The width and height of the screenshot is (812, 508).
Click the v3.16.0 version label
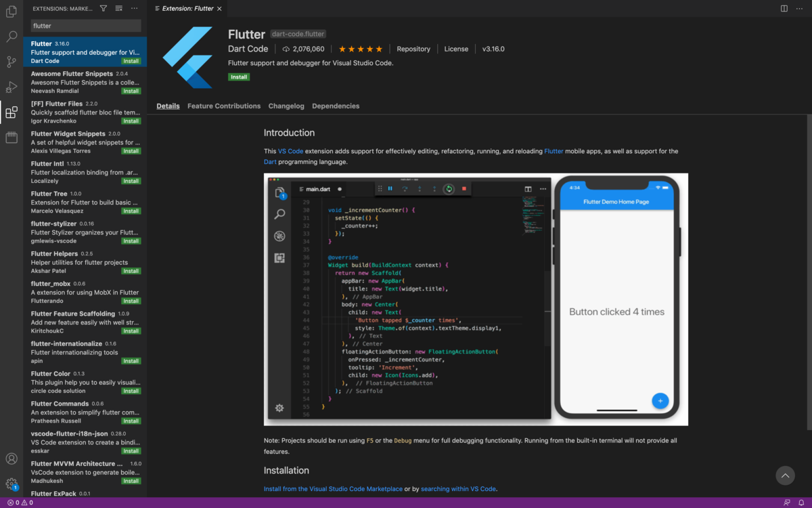[x=493, y=49]
